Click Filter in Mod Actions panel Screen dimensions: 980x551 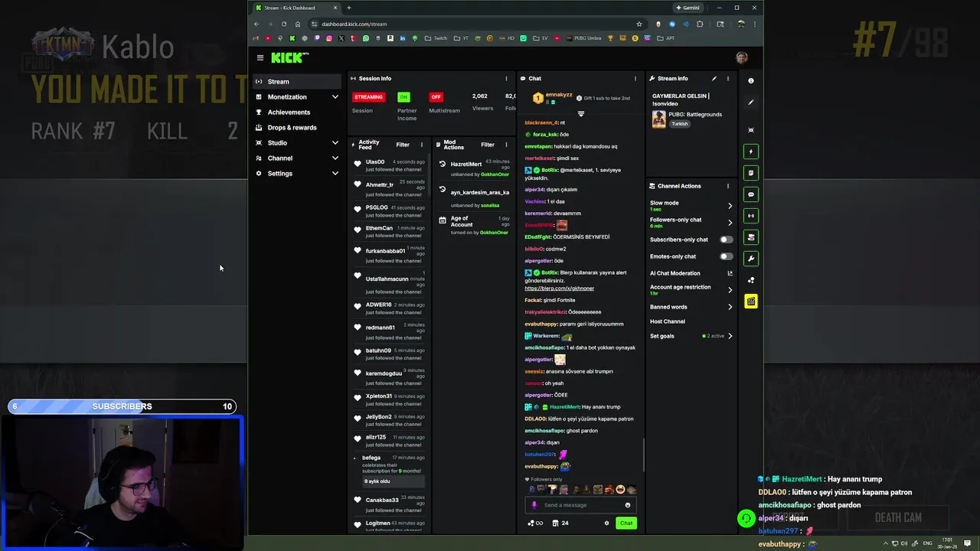[x=488, y=145]
